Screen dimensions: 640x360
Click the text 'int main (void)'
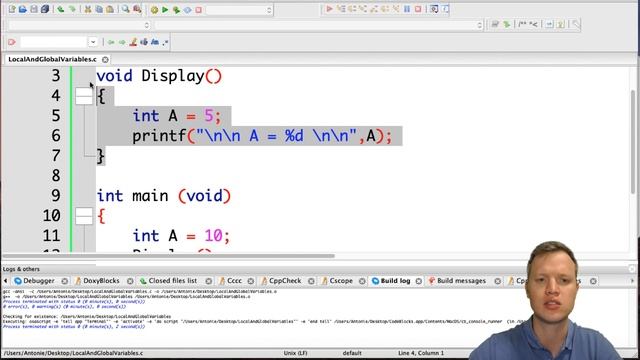[164, 196]
